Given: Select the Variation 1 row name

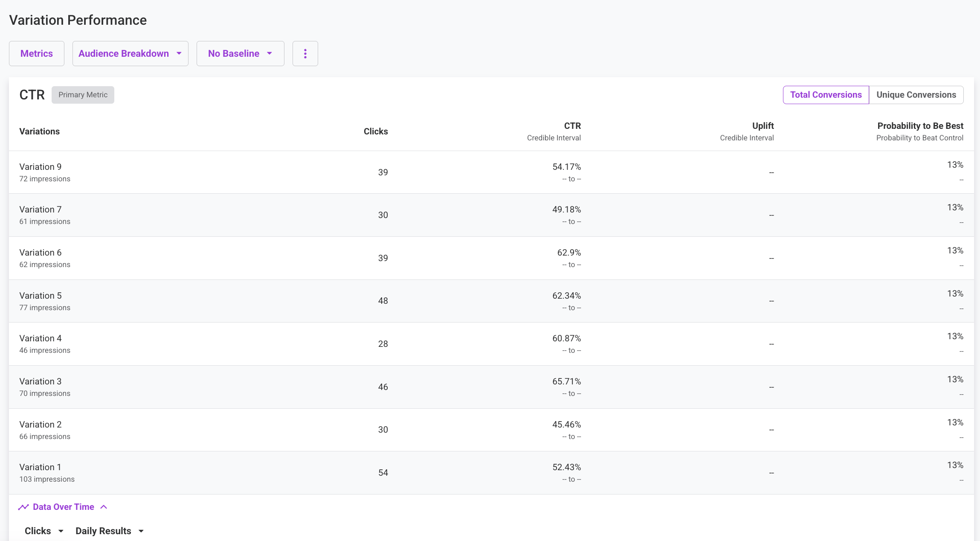Looking at the screenshot, I should (x=41, y=467).
